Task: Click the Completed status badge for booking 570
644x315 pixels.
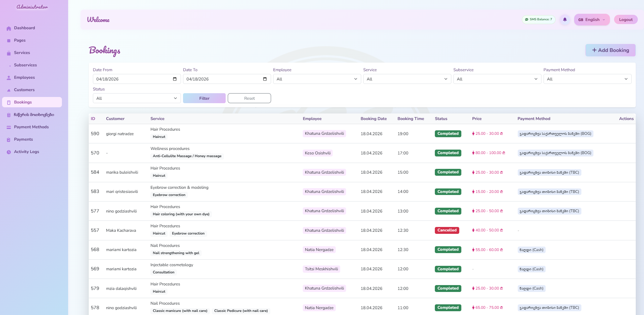Action: pos(448,153)
